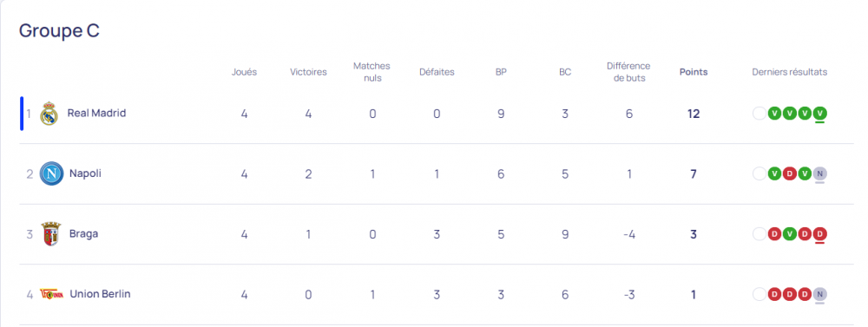This screenshot has height=327, width=868.
Task: Click the Derniers résultats column header
Action: tap(790, 72)
